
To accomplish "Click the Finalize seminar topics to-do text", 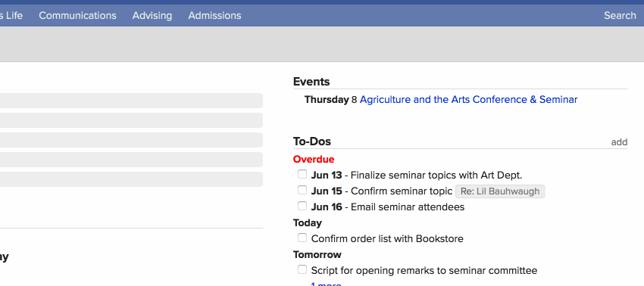I will [436, 176].
